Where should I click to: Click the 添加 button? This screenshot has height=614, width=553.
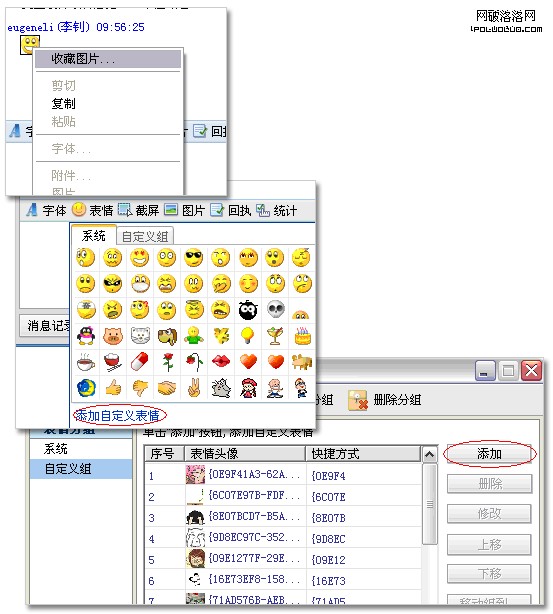(x=489, y=454)
